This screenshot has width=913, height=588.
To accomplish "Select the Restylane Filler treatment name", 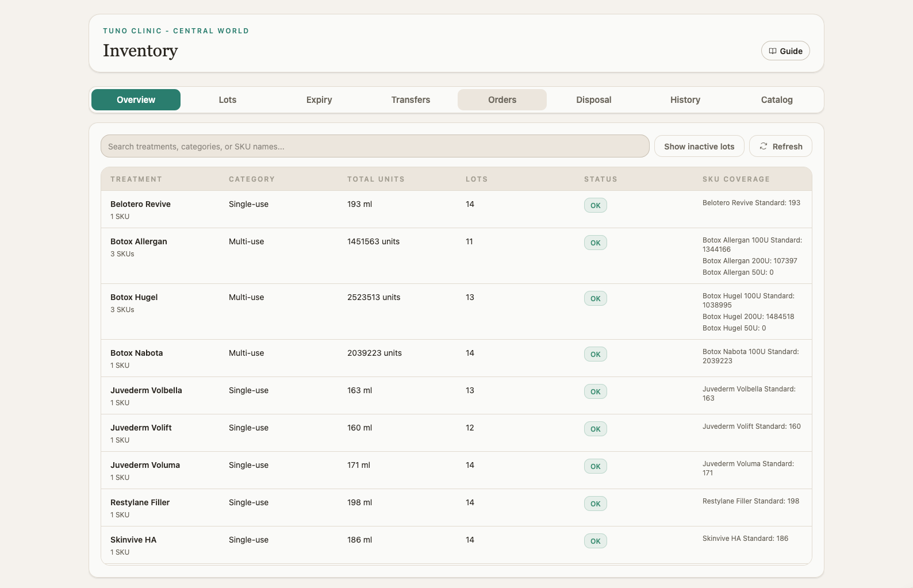I will click(140, 502).
